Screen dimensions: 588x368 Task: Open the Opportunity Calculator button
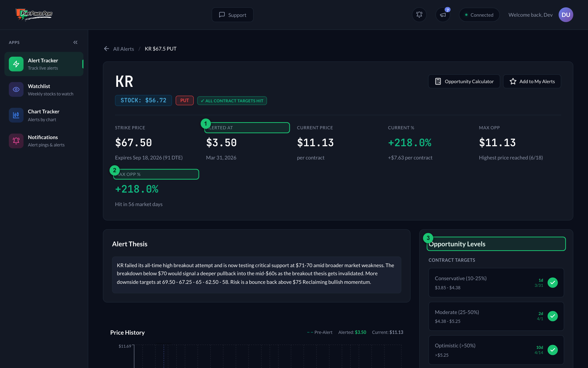[x=464, y=81]
